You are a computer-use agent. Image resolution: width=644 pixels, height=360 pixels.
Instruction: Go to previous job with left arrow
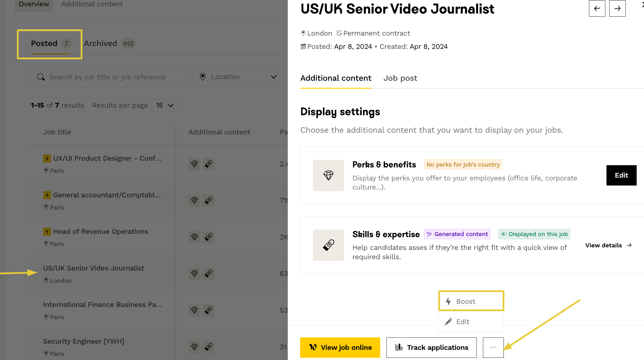coord(597,8)
